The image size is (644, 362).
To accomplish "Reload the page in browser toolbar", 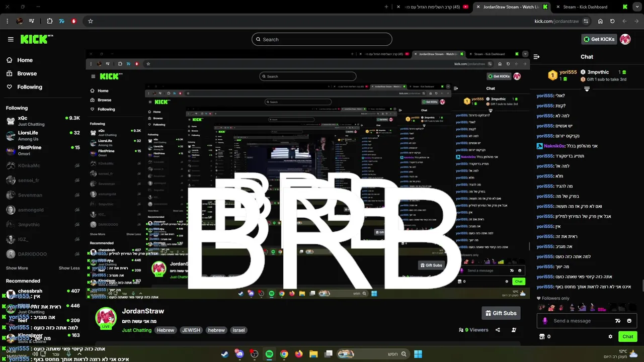I will tap(612, 21).
